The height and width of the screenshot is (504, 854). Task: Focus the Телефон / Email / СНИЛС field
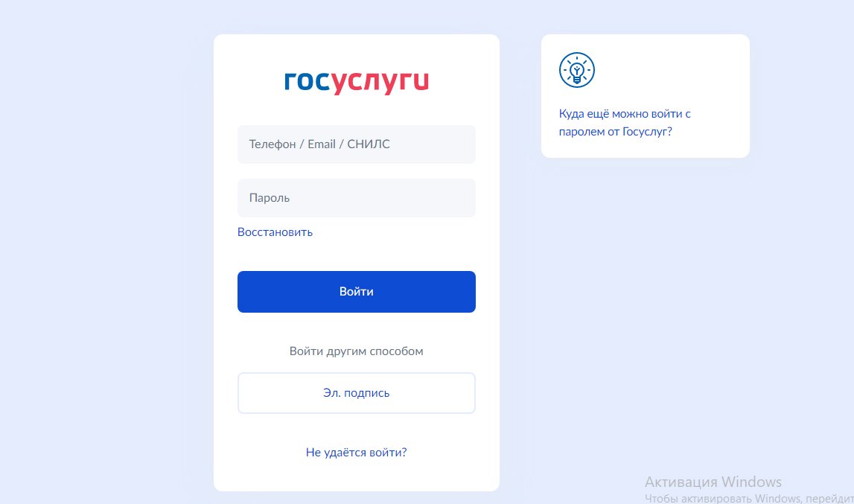[x=356, y=144]
